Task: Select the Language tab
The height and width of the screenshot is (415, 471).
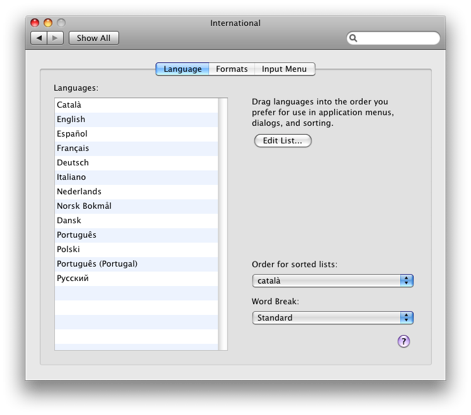Action: point(182,69)
